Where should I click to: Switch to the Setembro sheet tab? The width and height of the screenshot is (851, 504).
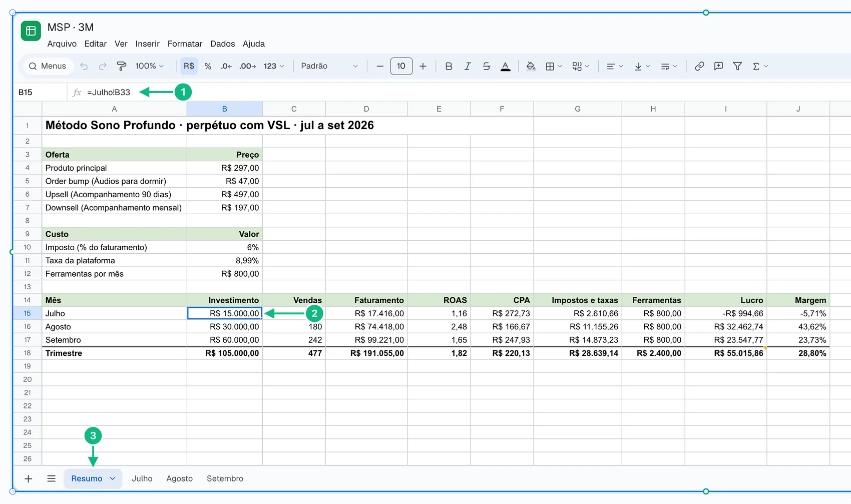point(225,478)
